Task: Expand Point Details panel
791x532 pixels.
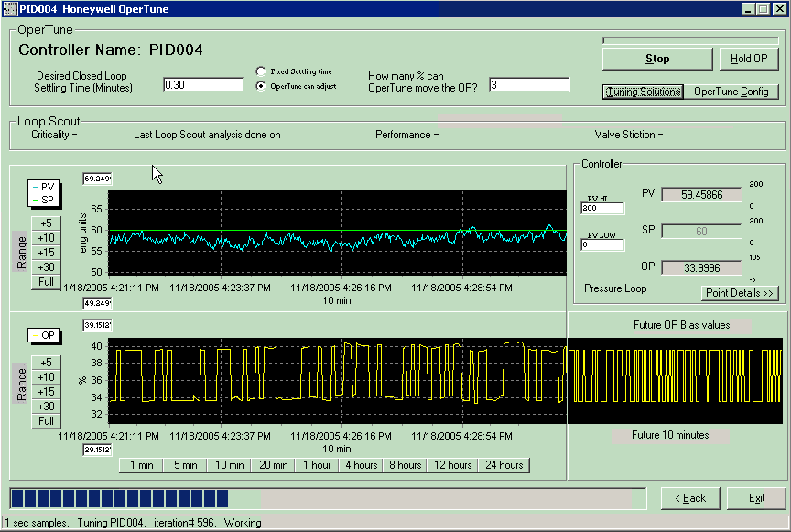Action: 740,293
